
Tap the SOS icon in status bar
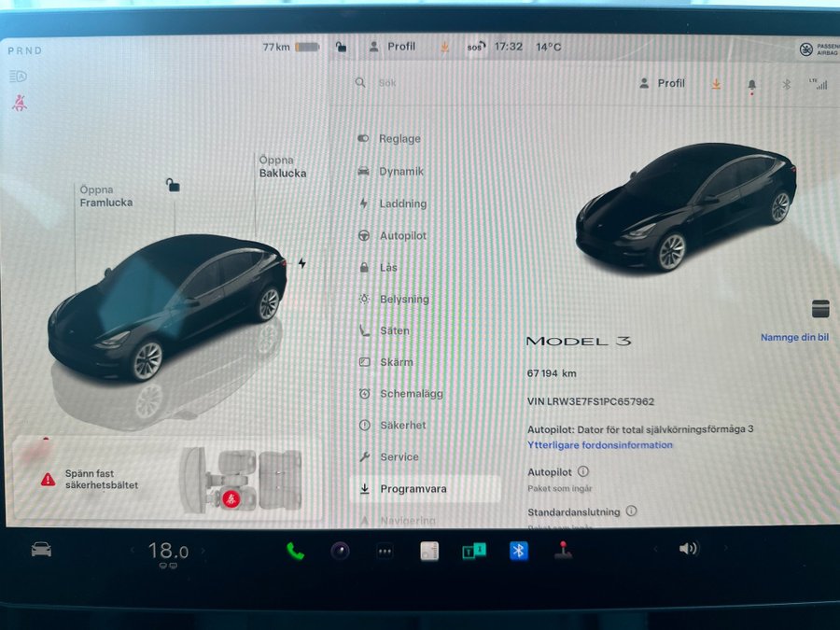click(x=475, y=47)
